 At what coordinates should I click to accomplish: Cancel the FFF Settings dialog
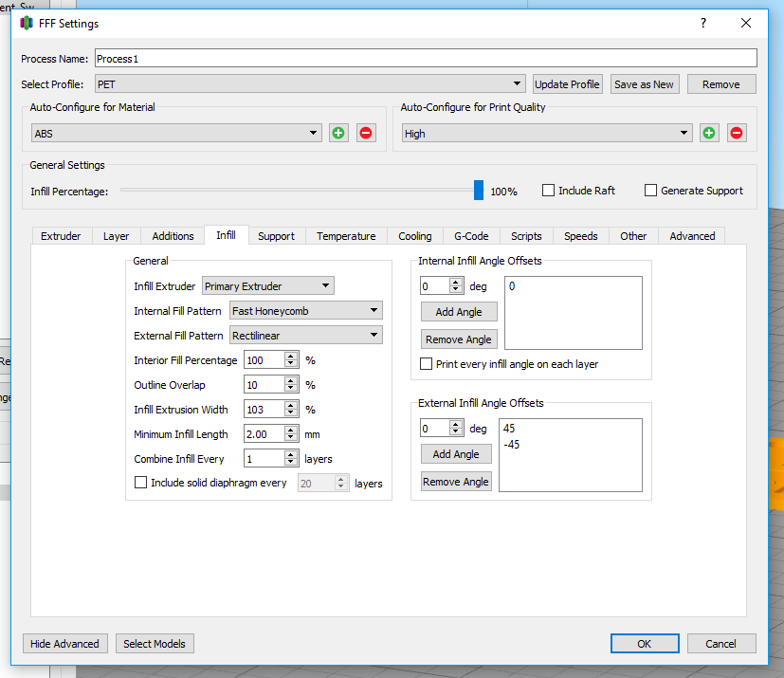721,644
